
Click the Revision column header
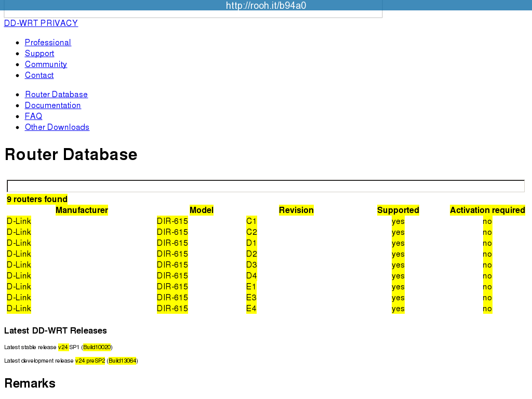(296, 210)
